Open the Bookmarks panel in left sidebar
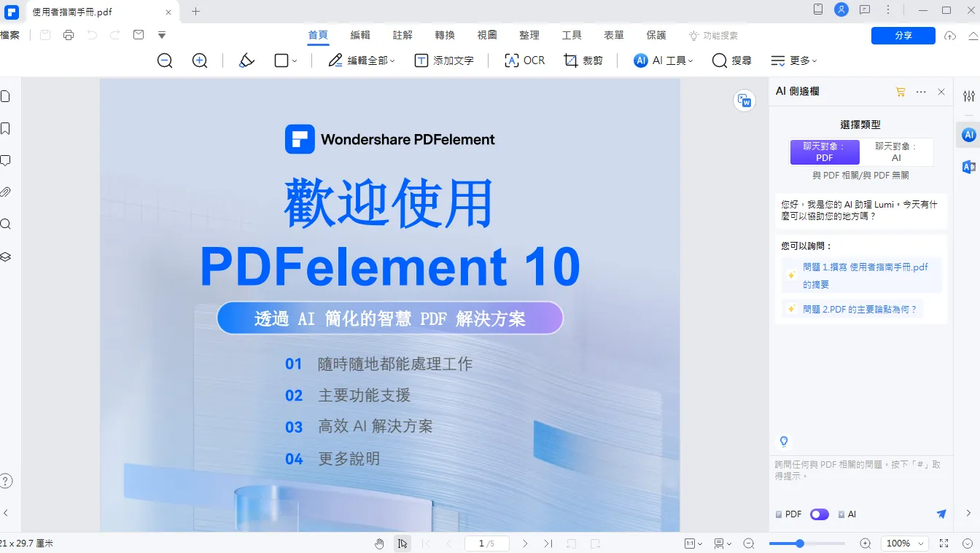Viewport: 980px width, 553px height. pyautogui.click(x=6, y=128)
